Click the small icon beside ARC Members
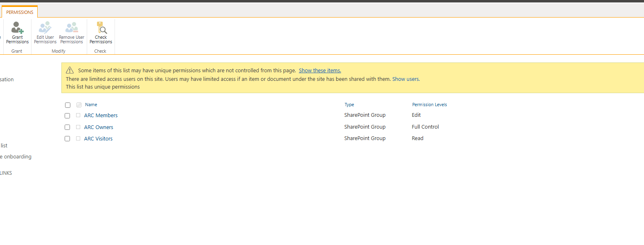This screenshot has width=644, height=245. 78,116
